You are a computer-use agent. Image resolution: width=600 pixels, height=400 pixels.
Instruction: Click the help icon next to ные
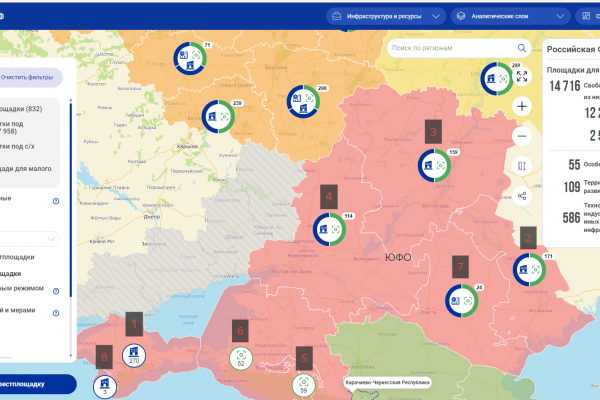56,201
